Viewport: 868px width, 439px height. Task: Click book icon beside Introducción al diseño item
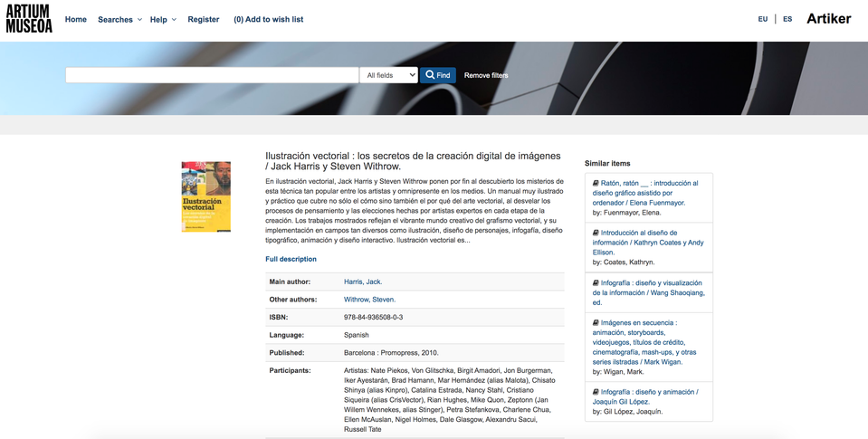pos(596,233)
